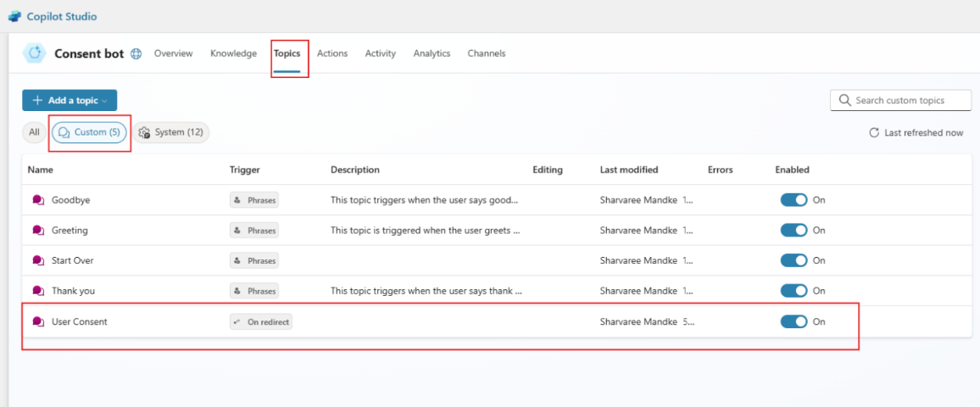Select the Topics tab
The image size is (980, 407).
point(287,53)
